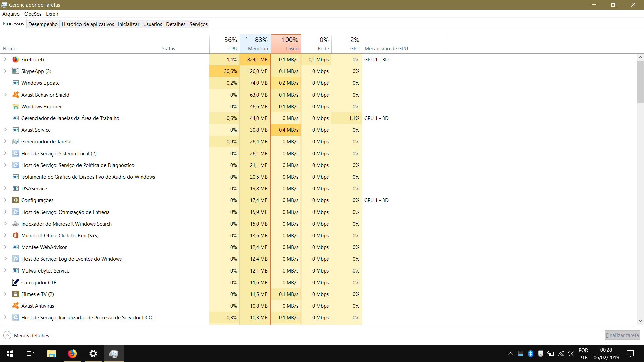
Task: Click the vertical scrollbar thumb
Action: [x=640, y=81]
